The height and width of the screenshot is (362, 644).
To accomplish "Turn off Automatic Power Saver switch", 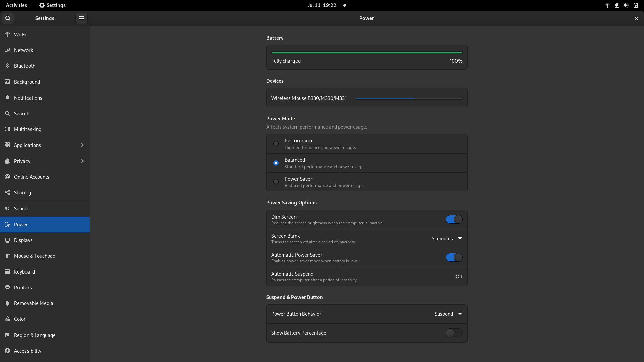I will pyautogui.click(x=454, y=257).
